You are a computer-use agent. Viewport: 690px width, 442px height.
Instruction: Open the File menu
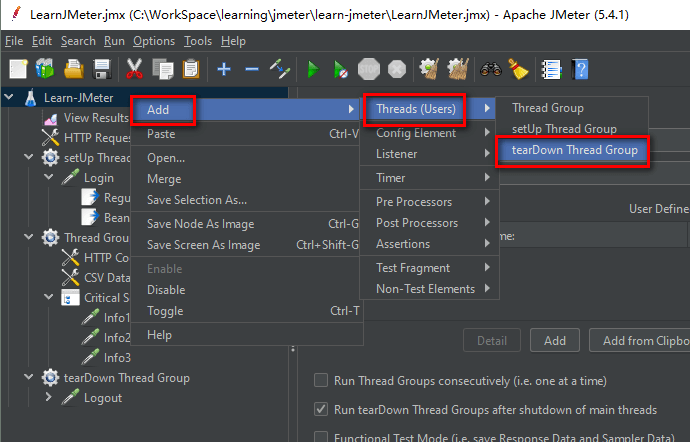[x=14, y=41]
